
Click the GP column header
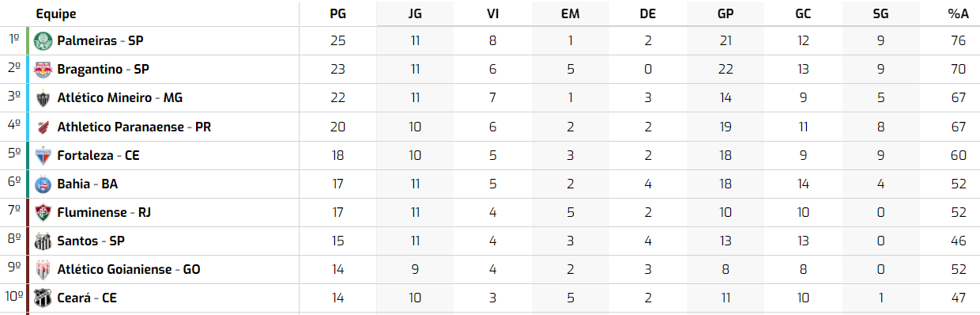pos(726,14)
